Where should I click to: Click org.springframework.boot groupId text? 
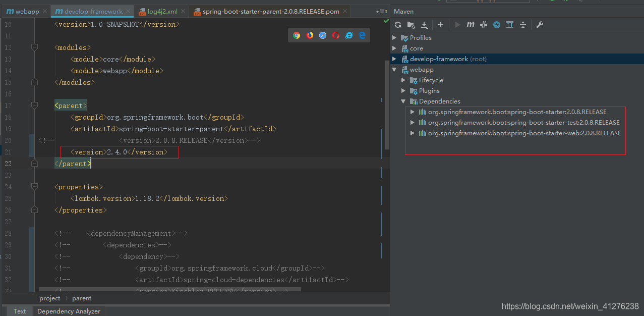click(155, 117)
